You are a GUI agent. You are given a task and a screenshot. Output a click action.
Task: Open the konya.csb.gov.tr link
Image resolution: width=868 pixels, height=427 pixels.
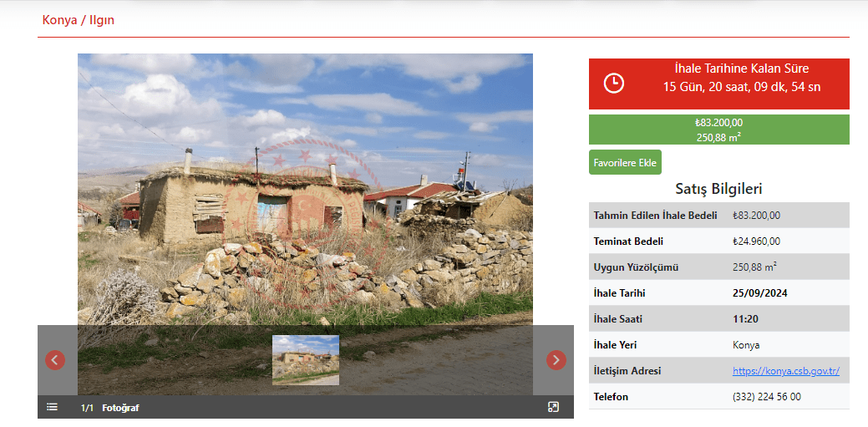(785, 371)
